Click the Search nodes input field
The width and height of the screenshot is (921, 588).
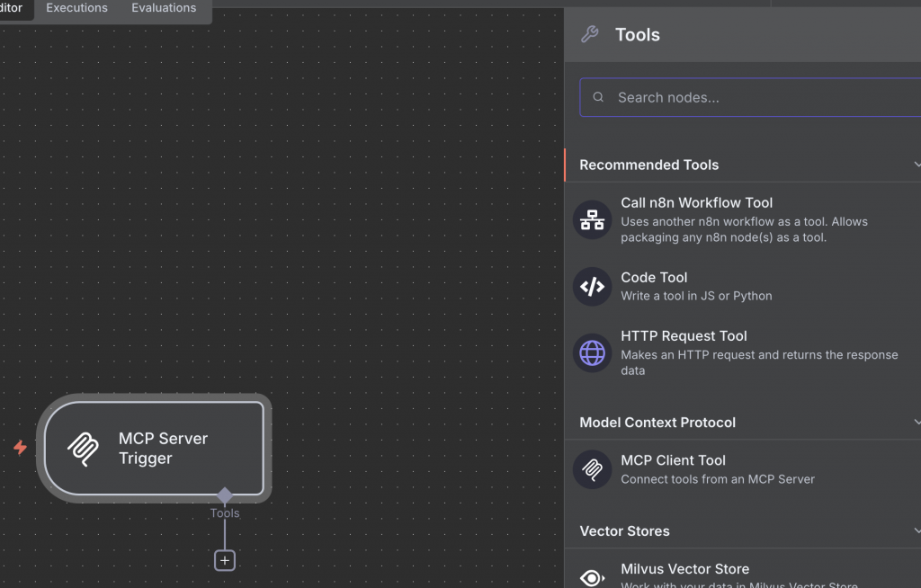[750, 97]
